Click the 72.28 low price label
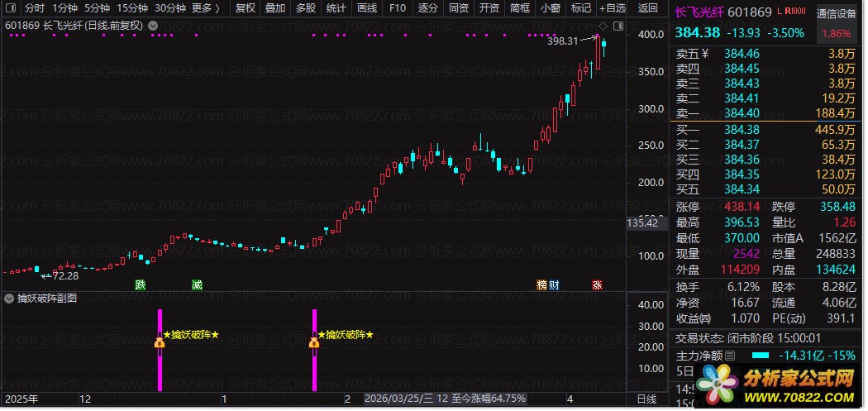 [x=65, y=276]
